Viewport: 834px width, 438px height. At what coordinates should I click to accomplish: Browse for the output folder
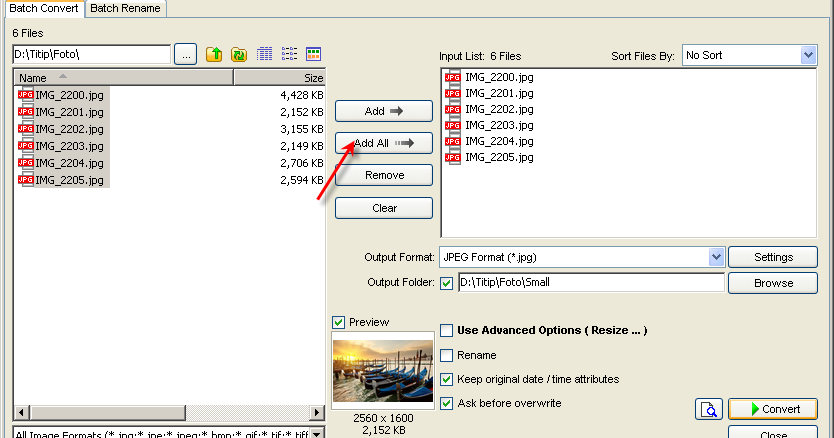tap(773, 283)
